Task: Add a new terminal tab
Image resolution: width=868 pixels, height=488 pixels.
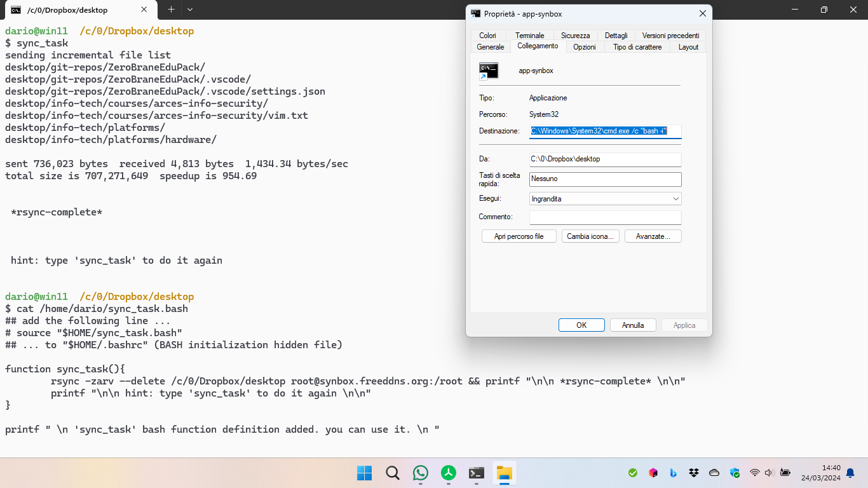Action: 171,10
